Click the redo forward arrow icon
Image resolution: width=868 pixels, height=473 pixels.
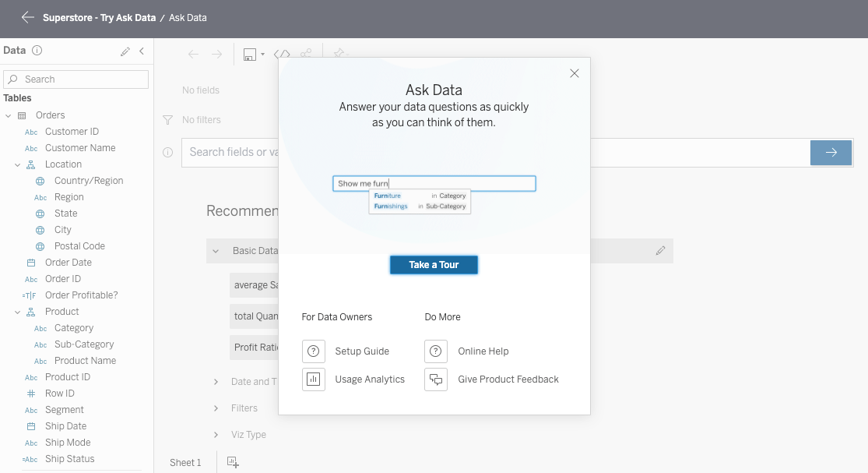216,54
